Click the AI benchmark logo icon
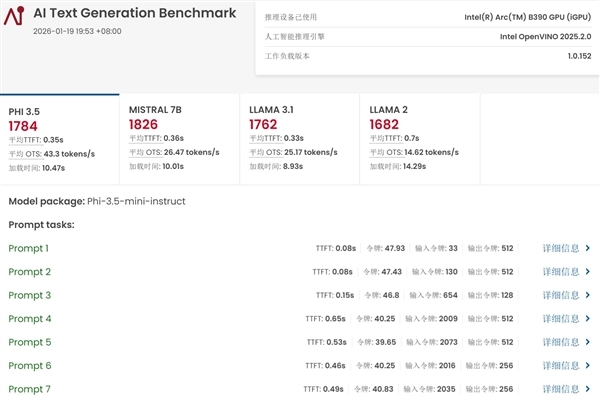The height and width of the screenshot is (410, 600). point(15,19)
